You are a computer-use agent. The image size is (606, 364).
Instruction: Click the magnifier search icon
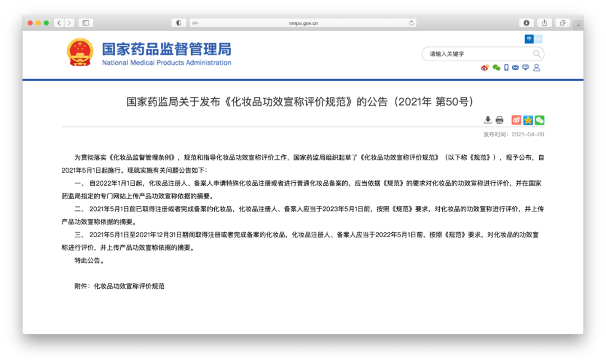[536, 54]
